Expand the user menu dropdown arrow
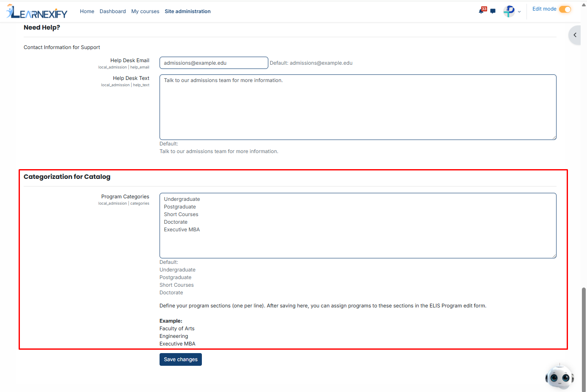The width and height of the screenshot is (587, 392). (x=519, y=12)
